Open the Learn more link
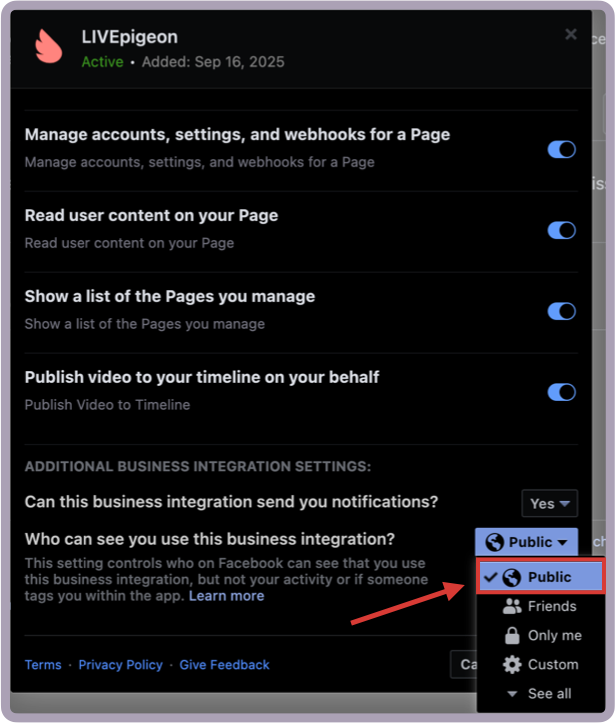Screen dimensions: 615x723 (226, 596)
